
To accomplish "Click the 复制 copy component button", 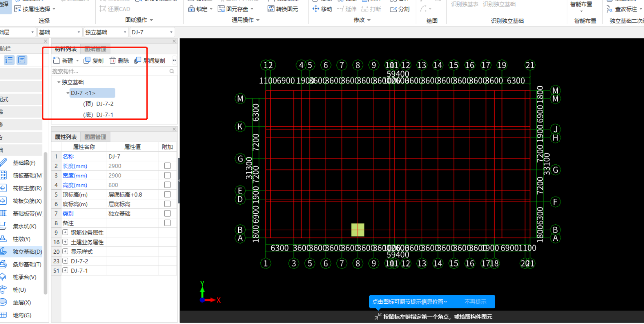I will click(94, 61).
